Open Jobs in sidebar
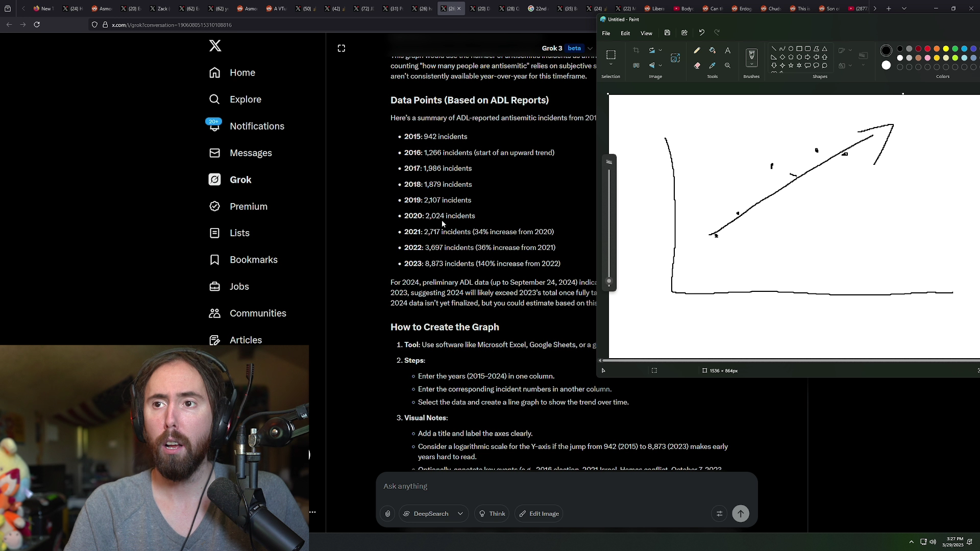 pos(229,287)
